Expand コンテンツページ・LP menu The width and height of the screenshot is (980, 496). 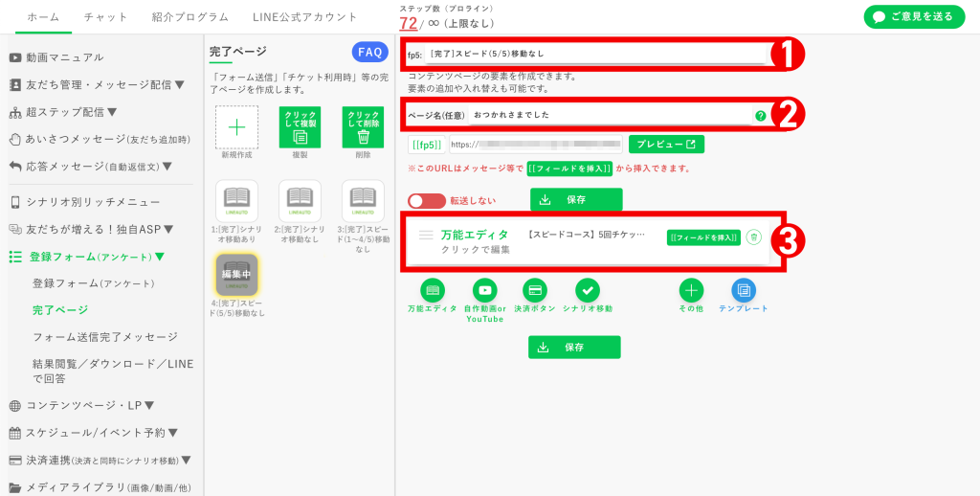tap(82, 406)
